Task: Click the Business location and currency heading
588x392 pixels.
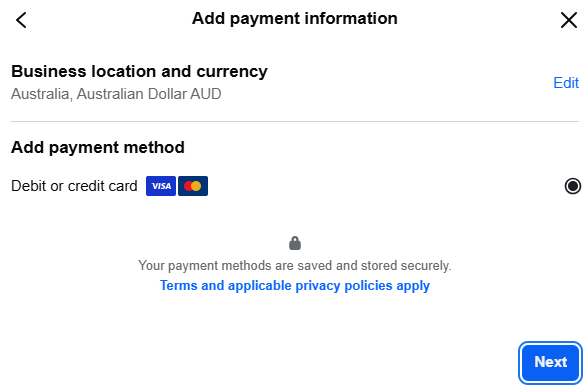Action: [139, 72]
